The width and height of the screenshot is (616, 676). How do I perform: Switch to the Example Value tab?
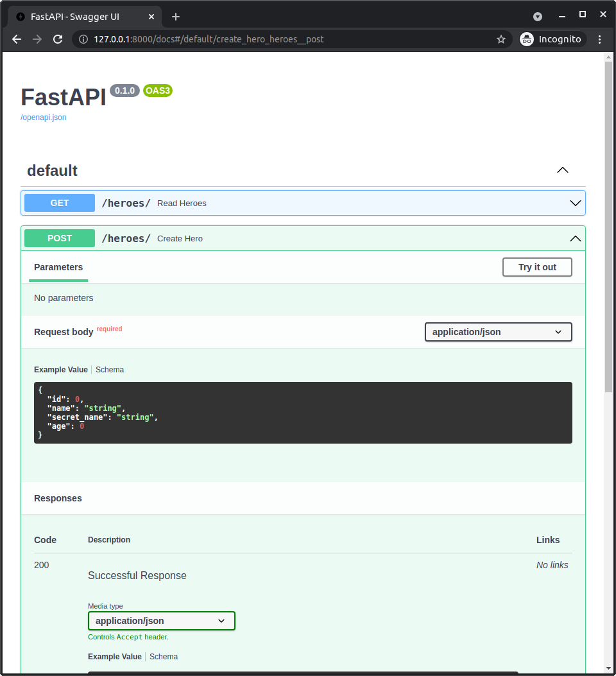(60, 369)
